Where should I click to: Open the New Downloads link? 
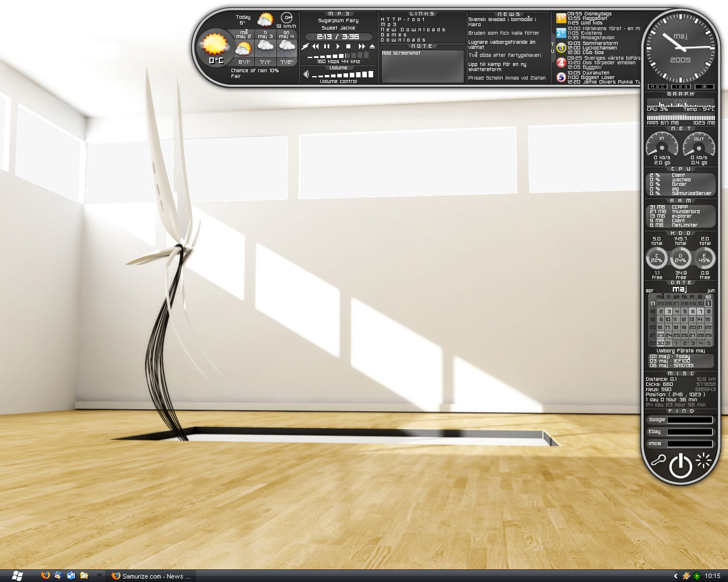pos(413,30)
